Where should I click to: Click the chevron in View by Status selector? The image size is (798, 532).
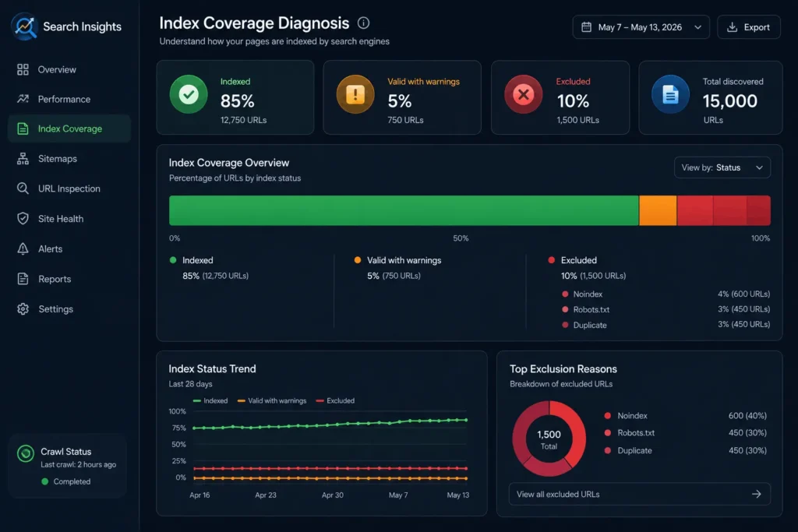pyautogui.click(x=759, y=167)
